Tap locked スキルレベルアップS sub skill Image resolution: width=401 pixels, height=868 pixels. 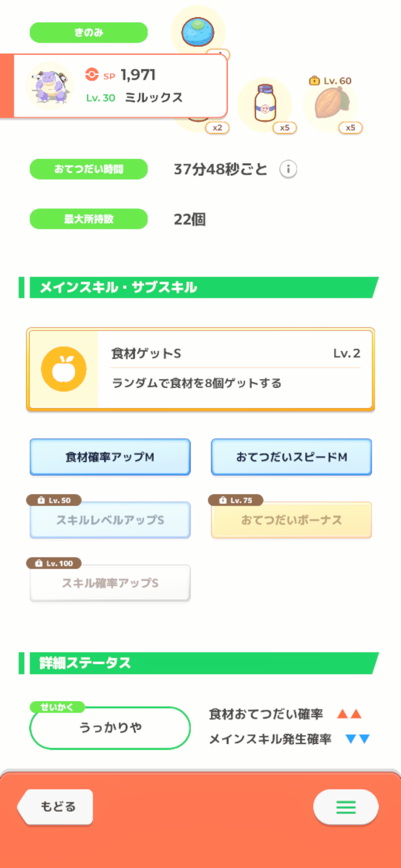[x=110, y=520]
